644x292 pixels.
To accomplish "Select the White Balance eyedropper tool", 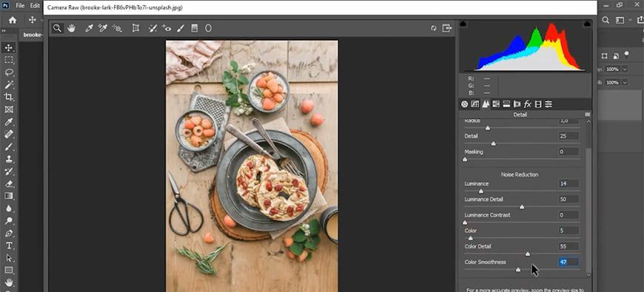I will (89, 28).
